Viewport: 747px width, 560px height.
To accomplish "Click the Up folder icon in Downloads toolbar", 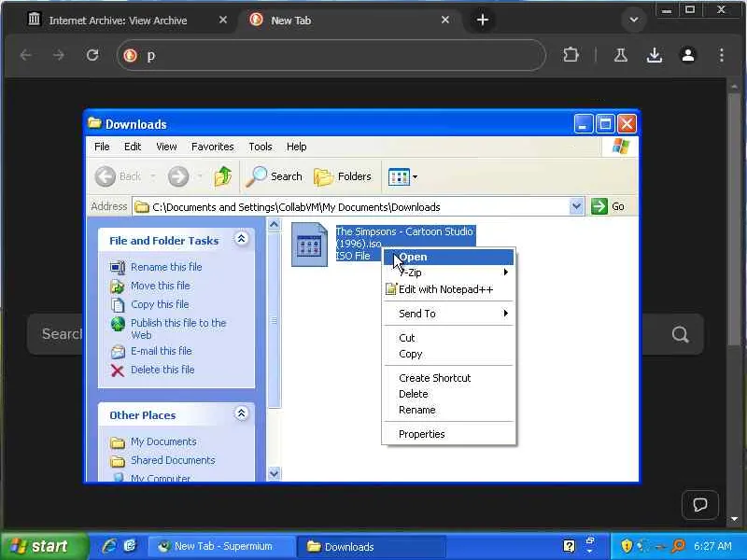I will click(x=222, y=176).
